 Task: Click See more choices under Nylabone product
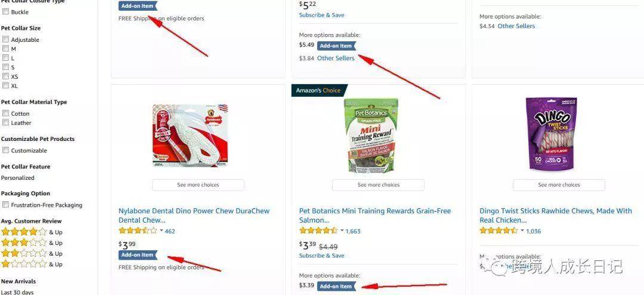(x=198, y=185)
